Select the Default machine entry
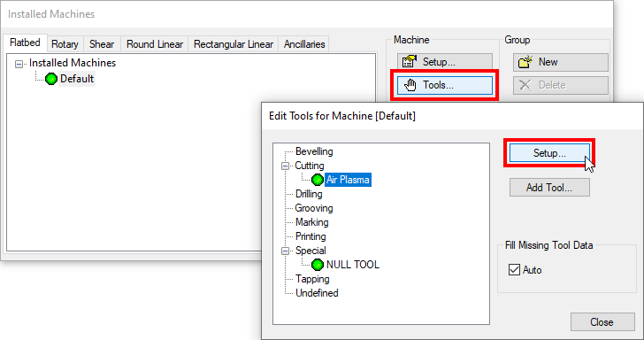Viewport: 644px width, 340px height. tap(77, 79)
